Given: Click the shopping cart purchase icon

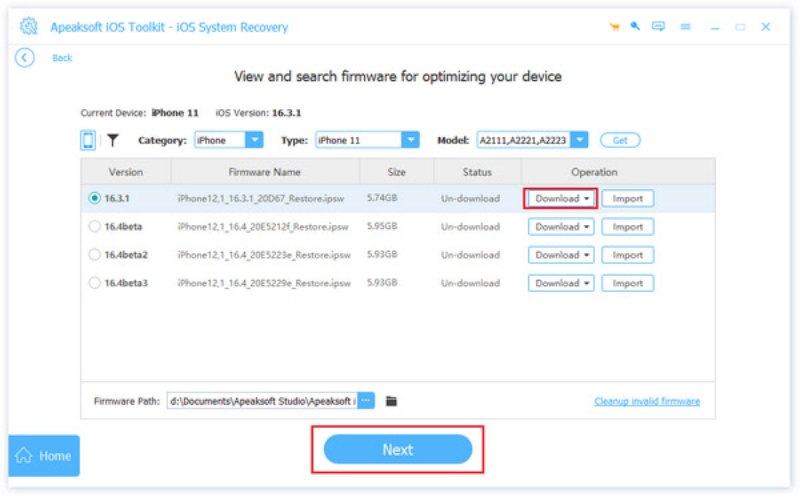Looking at the screenshot, I should click(x=615, y=27).
